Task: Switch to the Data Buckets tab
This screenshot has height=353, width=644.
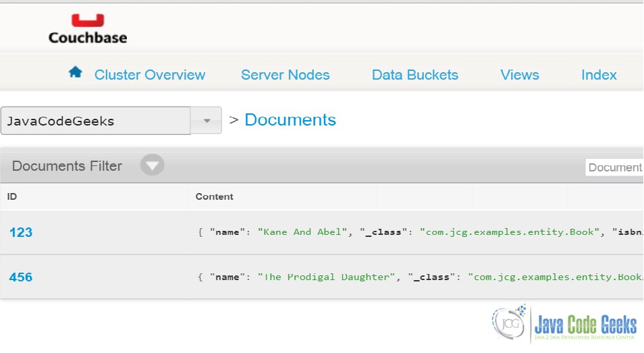Action: [x=415, y=75]
